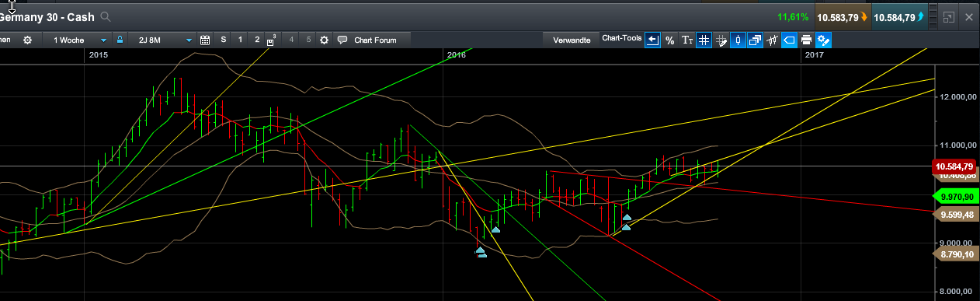Select saved layout 4

pos(291,40)
